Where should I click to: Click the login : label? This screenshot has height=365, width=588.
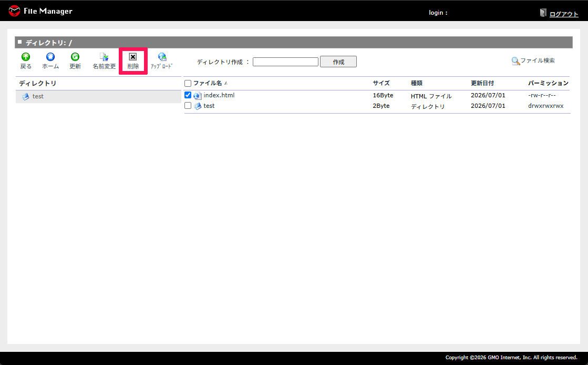(438, 13)
